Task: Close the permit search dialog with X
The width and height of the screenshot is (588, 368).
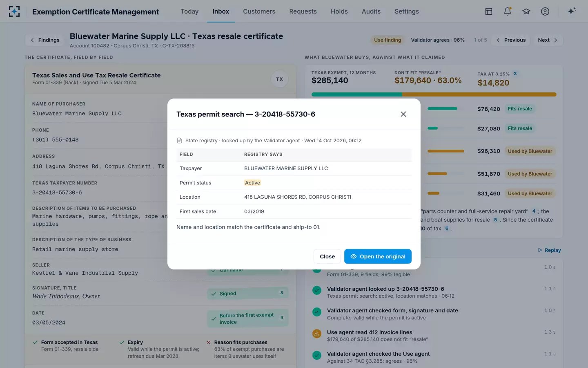Action: [x=403, y=114]
